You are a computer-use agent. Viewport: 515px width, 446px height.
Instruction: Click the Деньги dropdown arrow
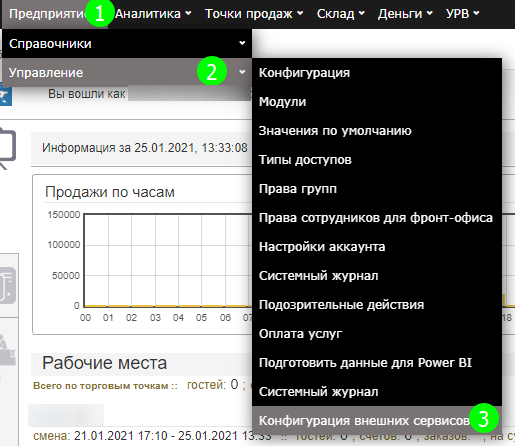click(430, 13)
